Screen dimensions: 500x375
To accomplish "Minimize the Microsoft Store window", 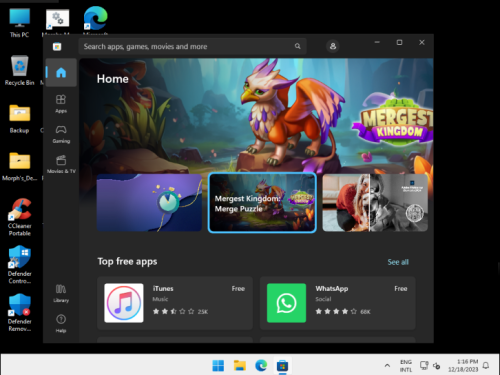I will click(377, 42).
